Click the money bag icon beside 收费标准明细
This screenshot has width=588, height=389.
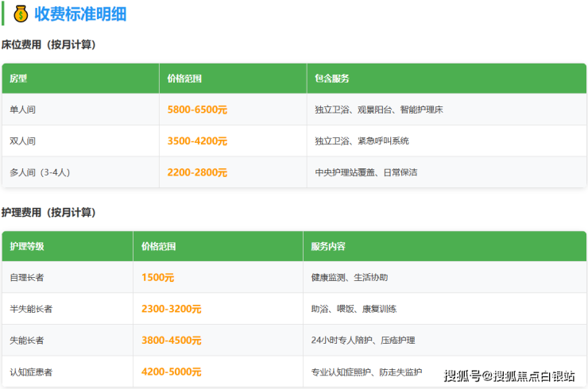point(21,13)
